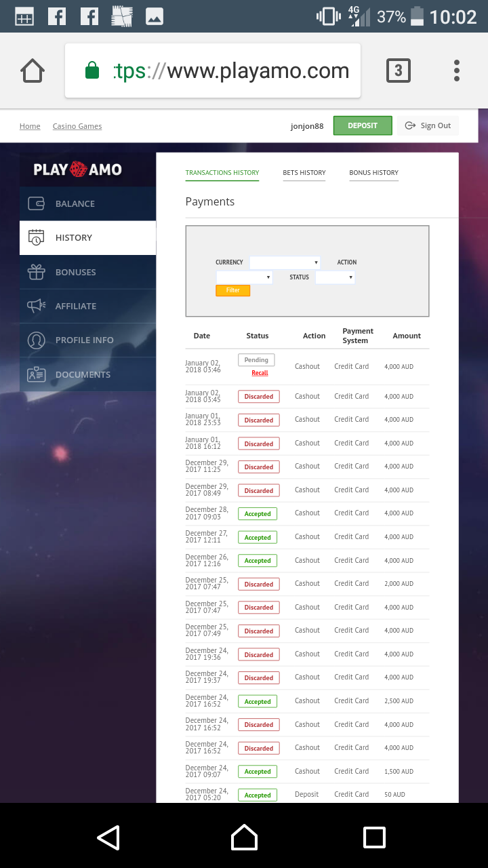The height and width of the screenshot is (868, 488).
Task: Click the 2,000 AUD amount cell
Action: coord(399,584)
